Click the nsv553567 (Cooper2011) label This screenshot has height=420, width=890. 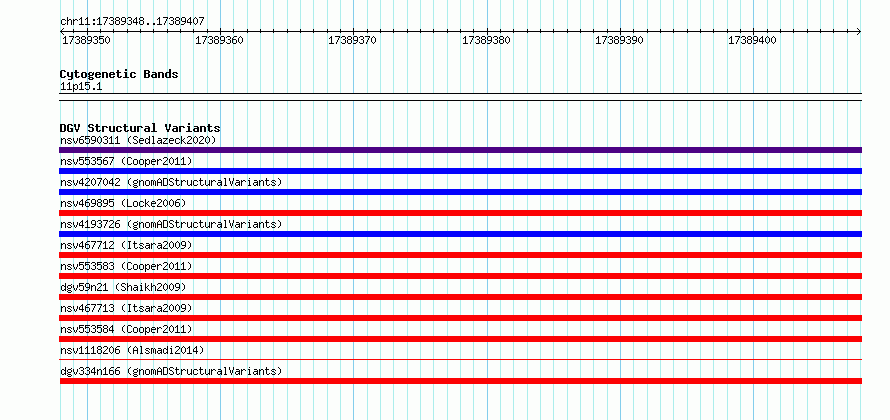[x=126, y=161]
